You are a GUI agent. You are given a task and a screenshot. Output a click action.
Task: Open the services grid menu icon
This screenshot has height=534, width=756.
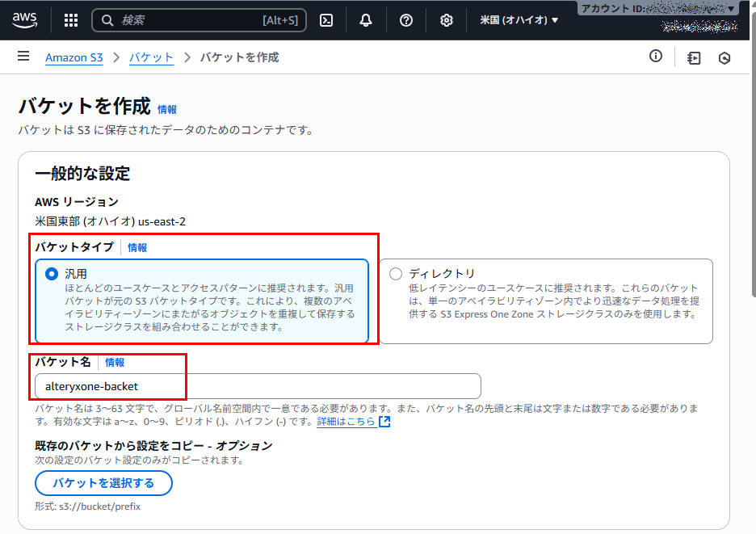[x=71, y=20]
